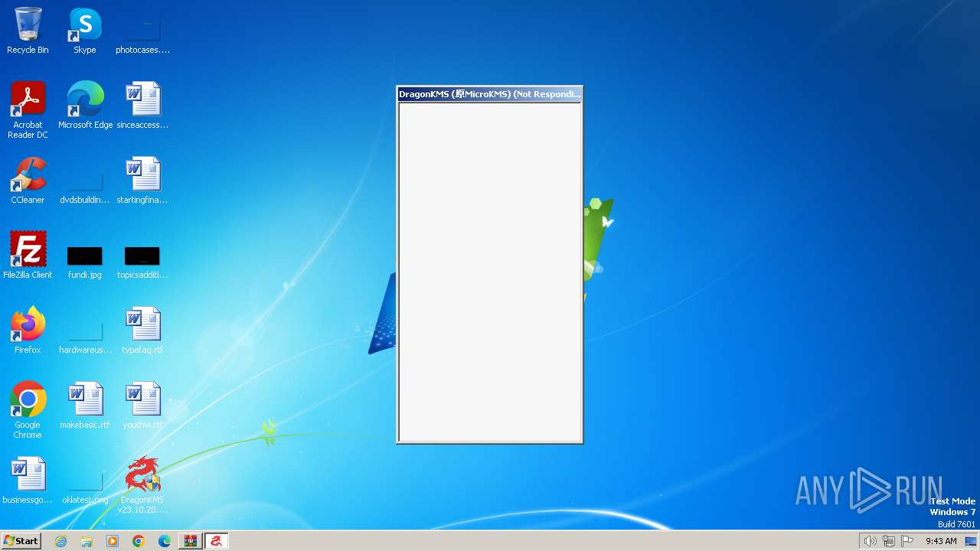Launch Firefox from the desktop
Image resolution: width=980 pixels, height=551 pixels.
tap(28, 331)
